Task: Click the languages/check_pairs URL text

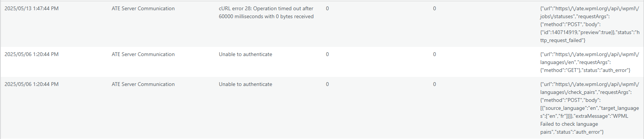Action: click(590, 88)
